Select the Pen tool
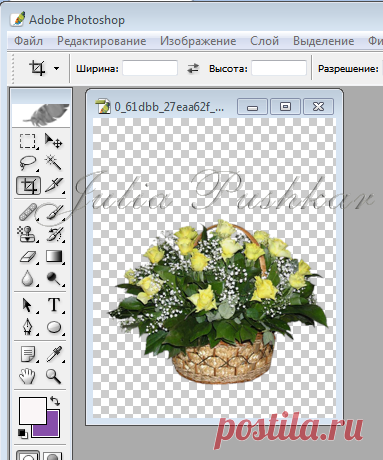The width and height of the screenshot is (383, 460). [27, 327]
